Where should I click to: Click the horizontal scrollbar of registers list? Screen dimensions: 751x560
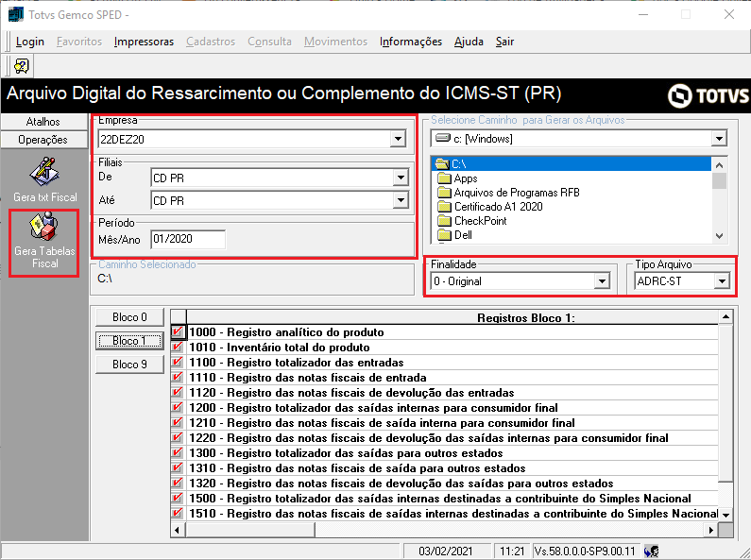click(x=445, y=530)
